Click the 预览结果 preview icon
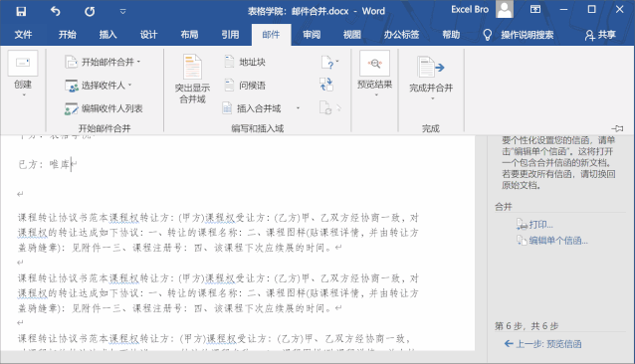Screen dimensions: 635x364 pyautogui.click(x=374, y=63)
